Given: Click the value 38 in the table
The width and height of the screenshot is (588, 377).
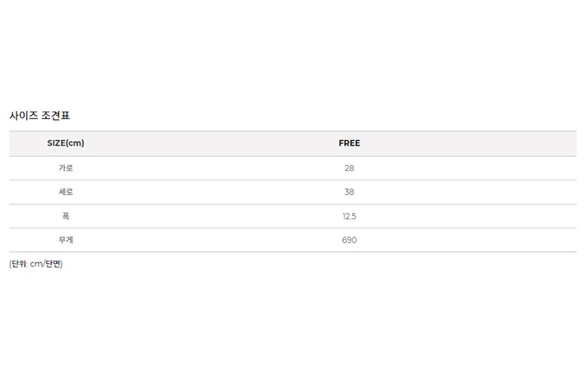Looking at the screenshot, I should coord(349,192).
